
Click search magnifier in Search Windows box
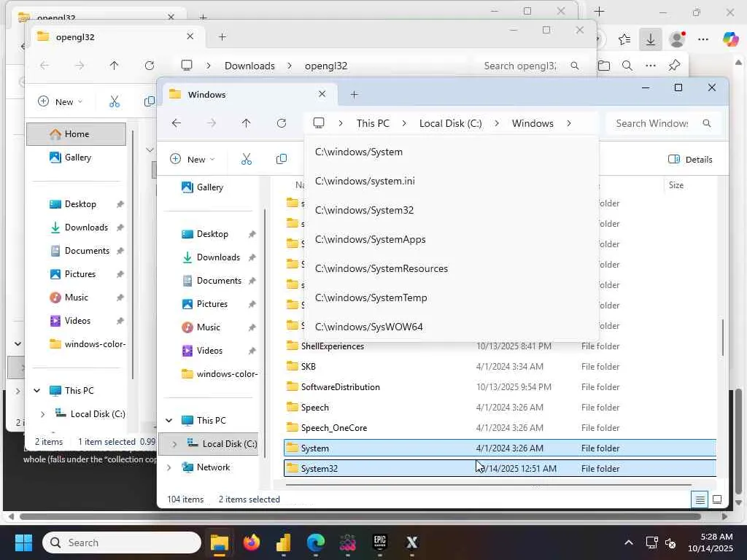coord(707,123)
